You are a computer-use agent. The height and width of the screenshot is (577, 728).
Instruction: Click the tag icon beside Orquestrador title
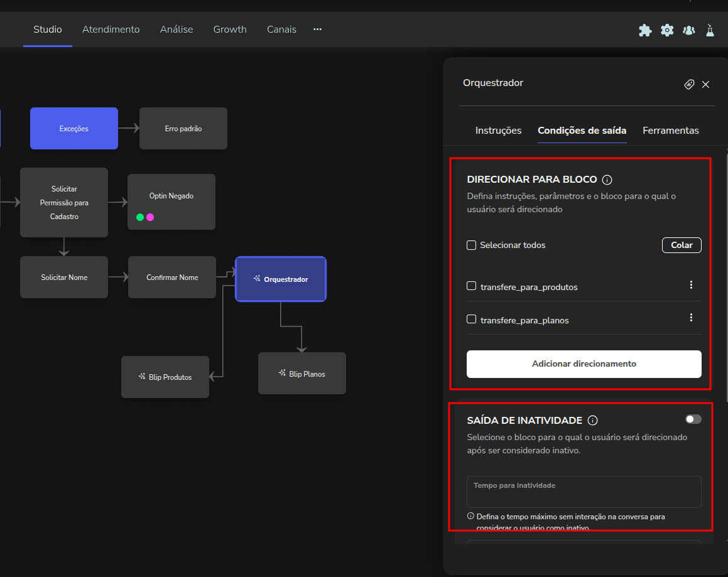(x=689, y=84)
